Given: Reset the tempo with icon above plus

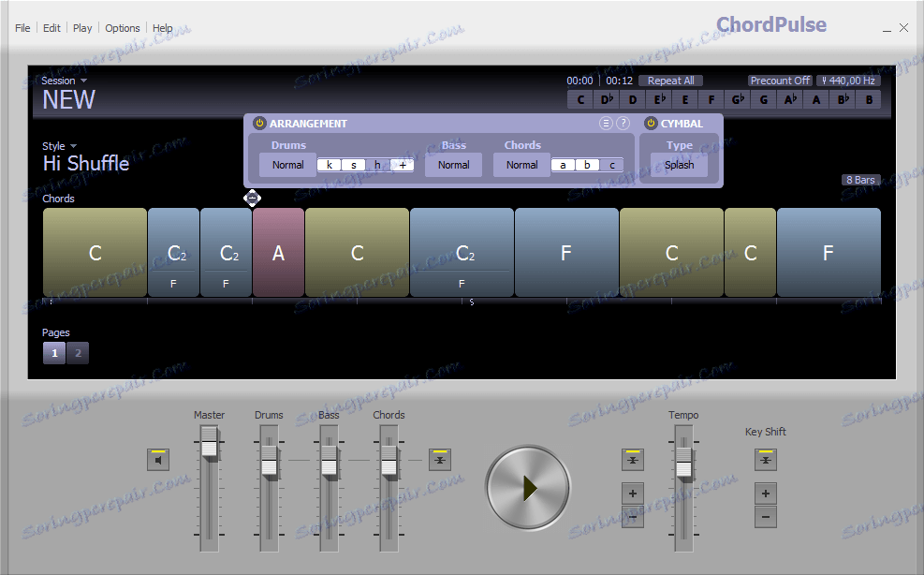Looking at the screenshot, I should pos(632,460).
